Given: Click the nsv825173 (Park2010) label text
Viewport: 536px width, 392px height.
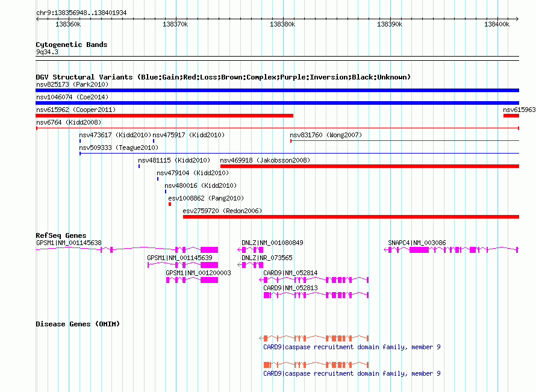Looking at the screenshot, I should pyautogui.click(x=72, y=84).
